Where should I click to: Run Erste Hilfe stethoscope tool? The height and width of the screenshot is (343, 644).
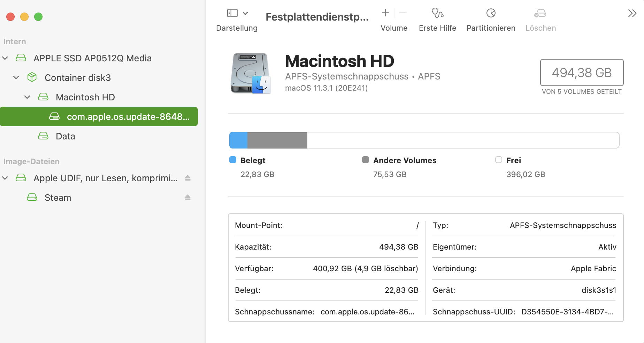437,13
